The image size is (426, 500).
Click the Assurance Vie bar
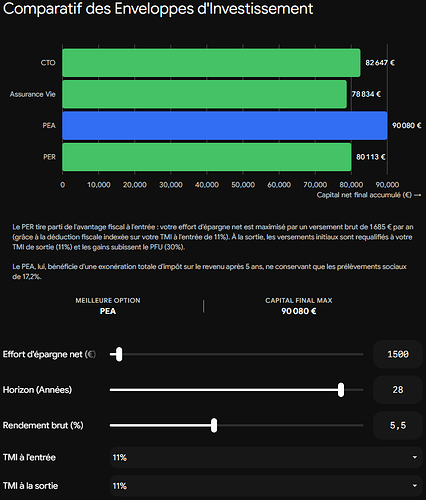point(204,94)
